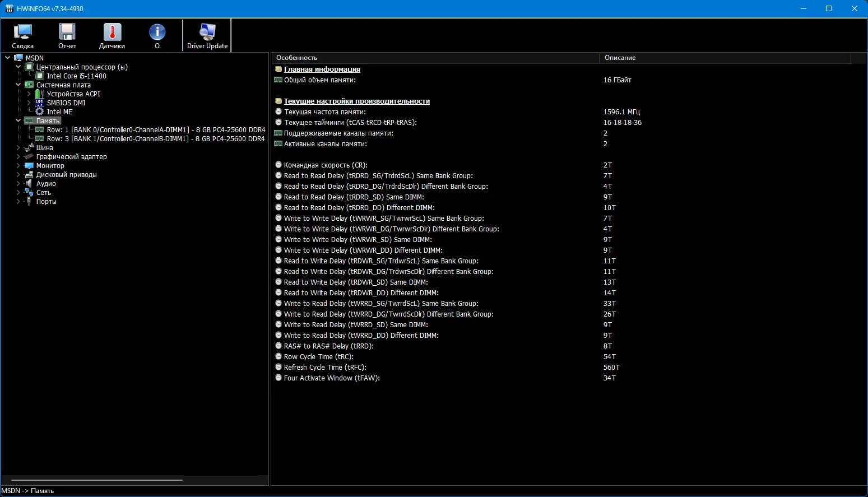Click Текущие настройки производительности heading
The height and width of the screenshot is (497, 868).
[x=357, y=101]
